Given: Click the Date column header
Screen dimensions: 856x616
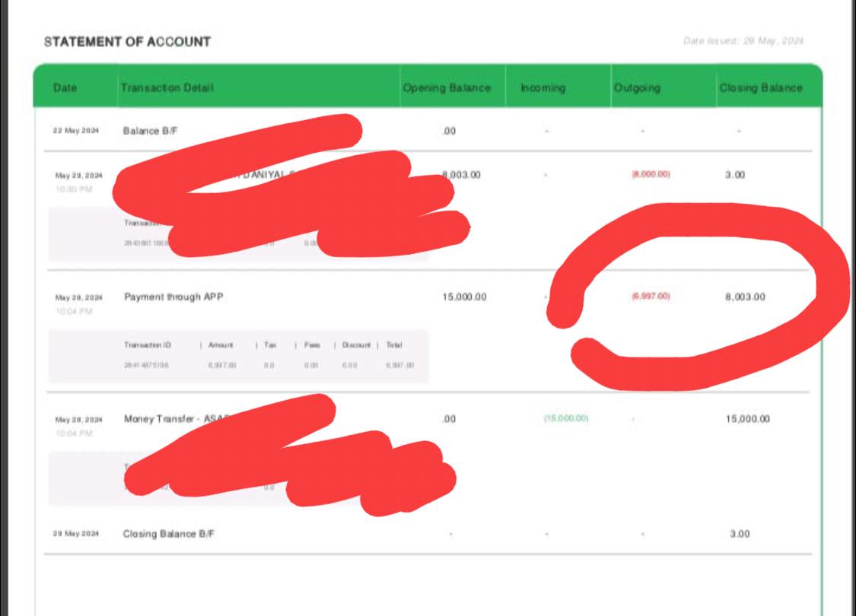Looking at the screenshot, I should click(x=65, y=88).
